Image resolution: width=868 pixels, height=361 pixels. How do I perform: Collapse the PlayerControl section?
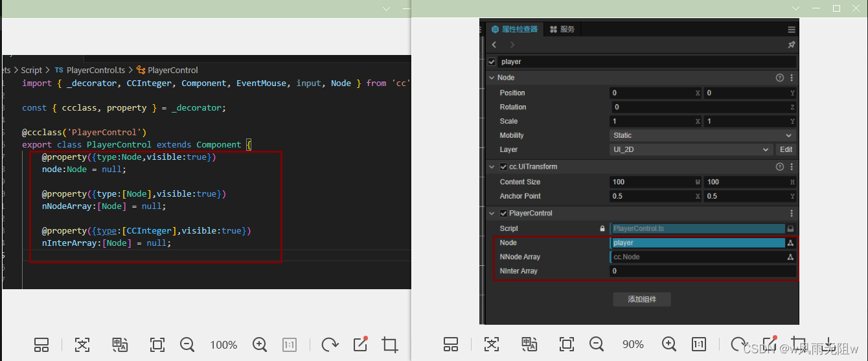(x=492, y=213)
